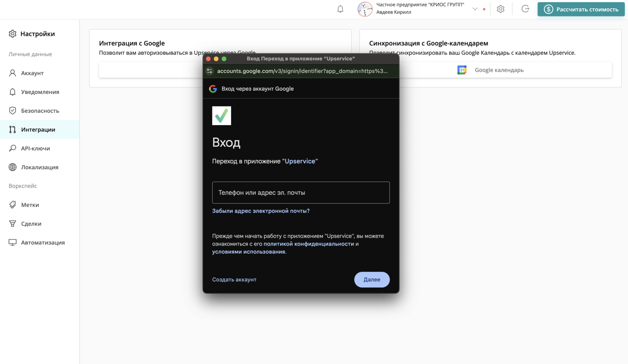This screenshot has height=364, width=628.
Task: Click the Локализация globe icon
Action: pos(13,167)
